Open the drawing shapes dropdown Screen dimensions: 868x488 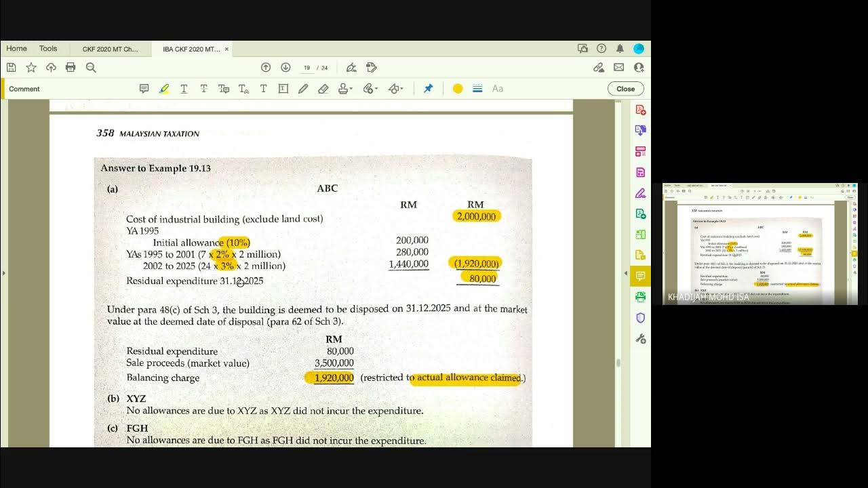pos(396,89)
